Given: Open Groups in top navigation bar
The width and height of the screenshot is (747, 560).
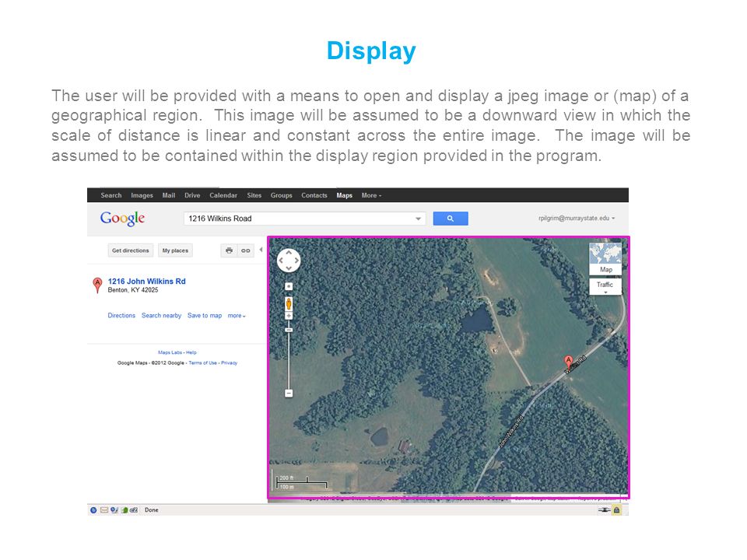Looking at the screenshot, I should coord(281,195).
